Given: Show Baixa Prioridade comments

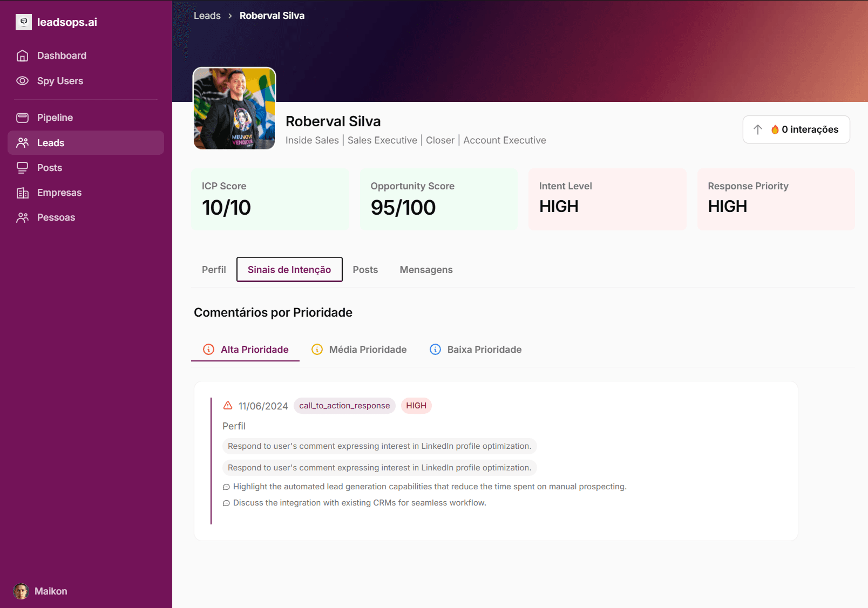Looking at the screenshot, I should [x=476, y=350].
